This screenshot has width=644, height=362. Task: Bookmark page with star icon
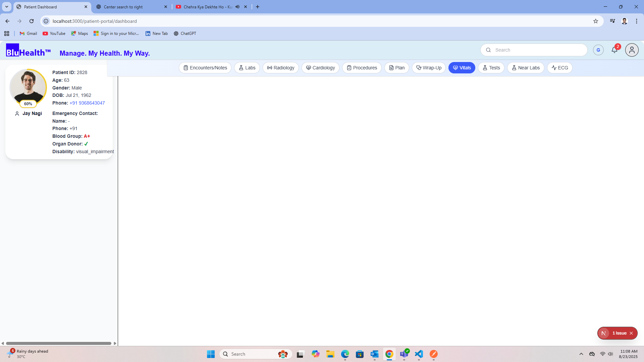coord(595,21)
